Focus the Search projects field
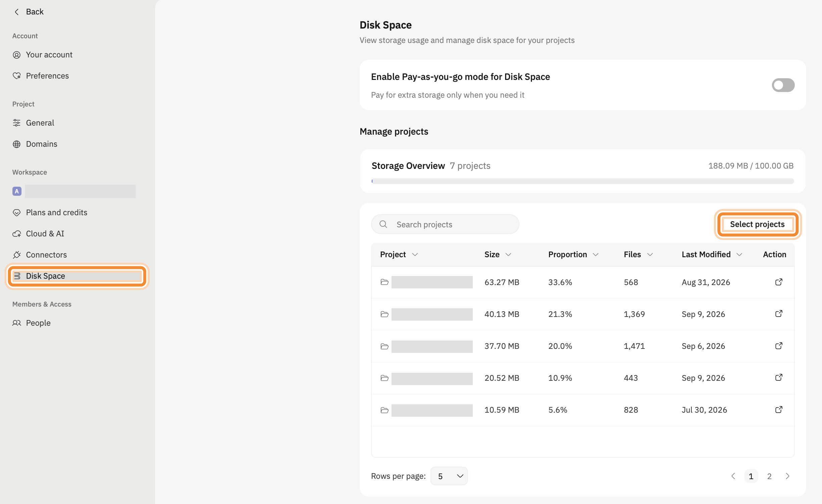 [x=445, y=224]
